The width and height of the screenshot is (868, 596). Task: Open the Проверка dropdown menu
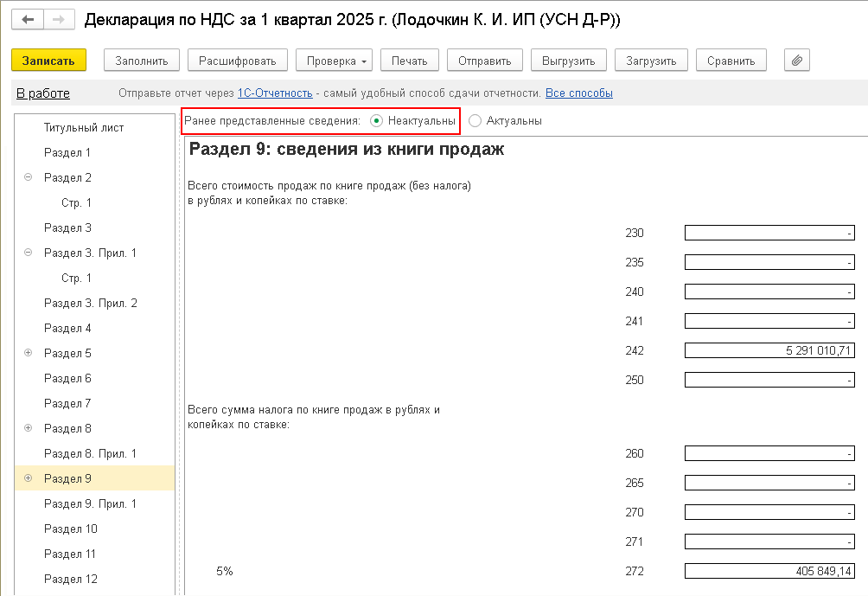tap(334, 61)
